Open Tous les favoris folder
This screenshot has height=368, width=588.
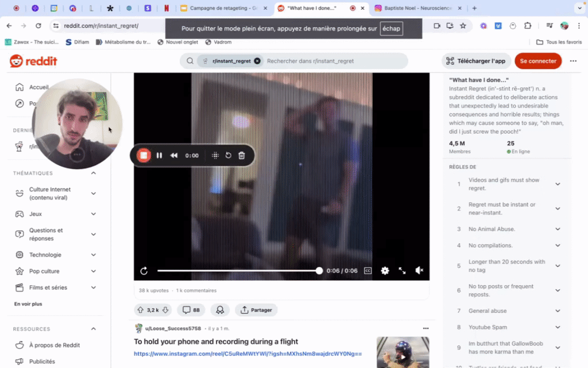(x=559, y=42)
